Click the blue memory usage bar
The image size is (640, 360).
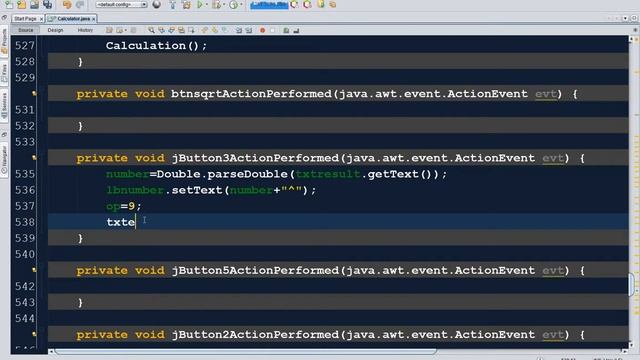tap(269, 4)
